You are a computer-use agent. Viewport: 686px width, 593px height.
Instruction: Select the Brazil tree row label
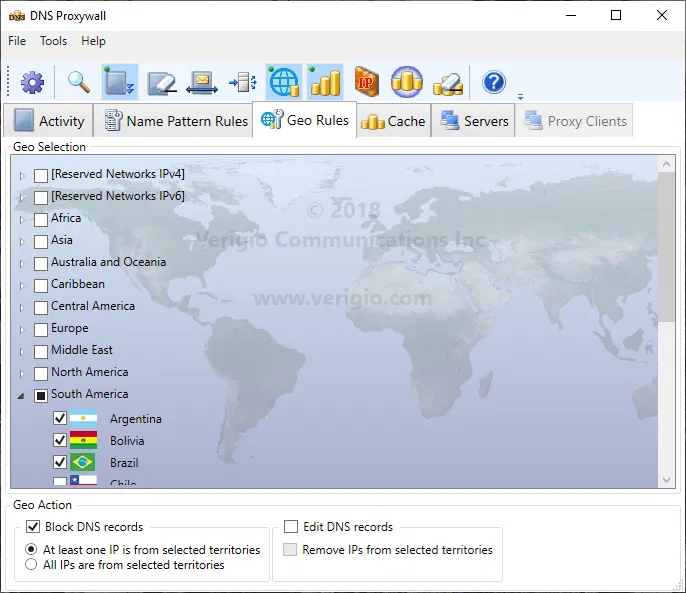[x=124, y=463]
